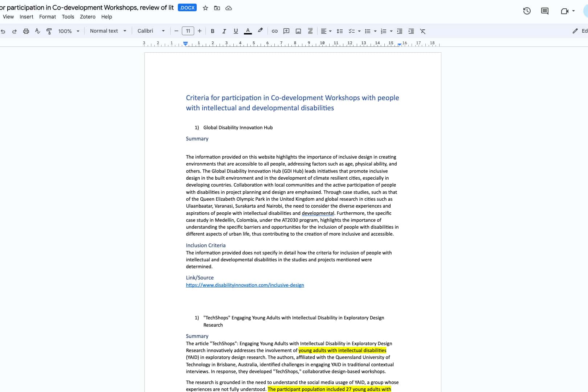
Task: Toggle bold formatting
Action: coord(212,31)
